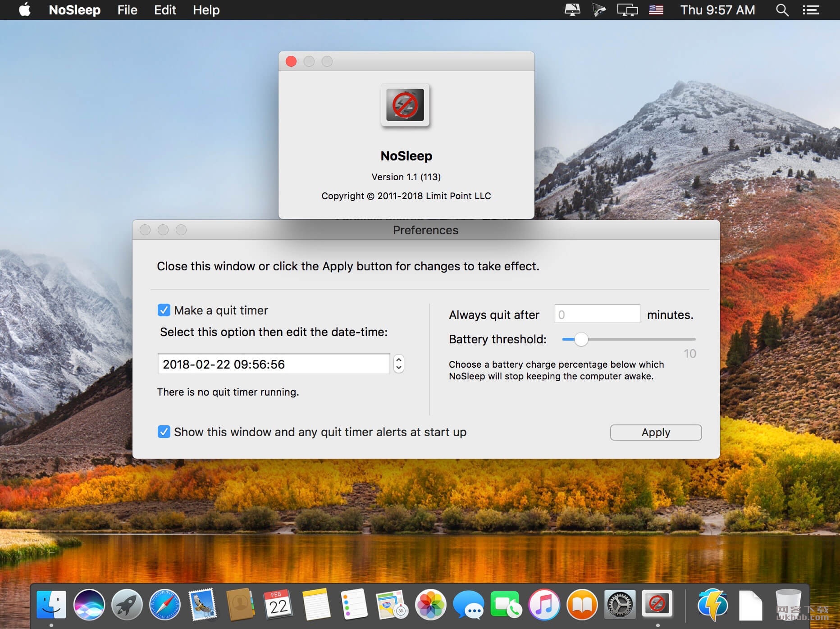
Task: Open Messages speech bubble icon in dock
Action: [x=468, y=605]
